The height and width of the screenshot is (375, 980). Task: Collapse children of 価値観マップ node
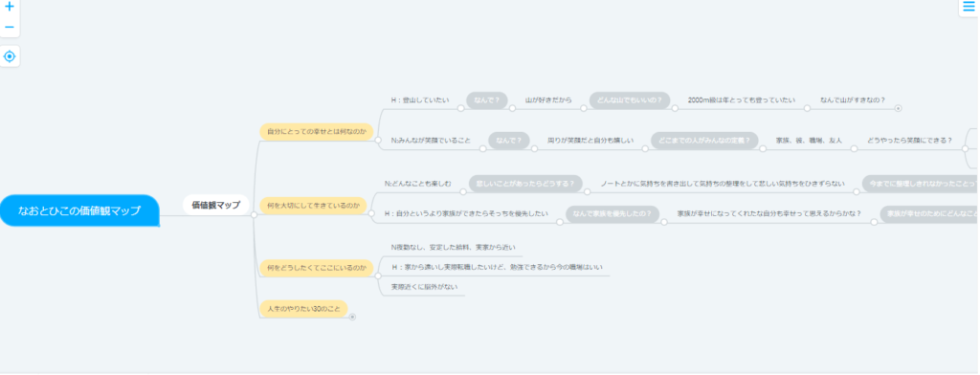click(254, 215)
